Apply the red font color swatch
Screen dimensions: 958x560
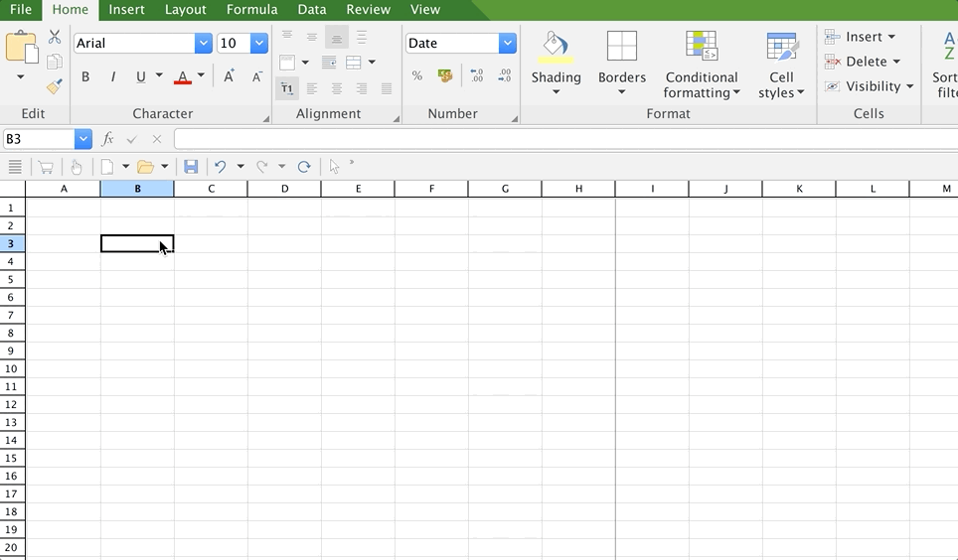[182, 76]
